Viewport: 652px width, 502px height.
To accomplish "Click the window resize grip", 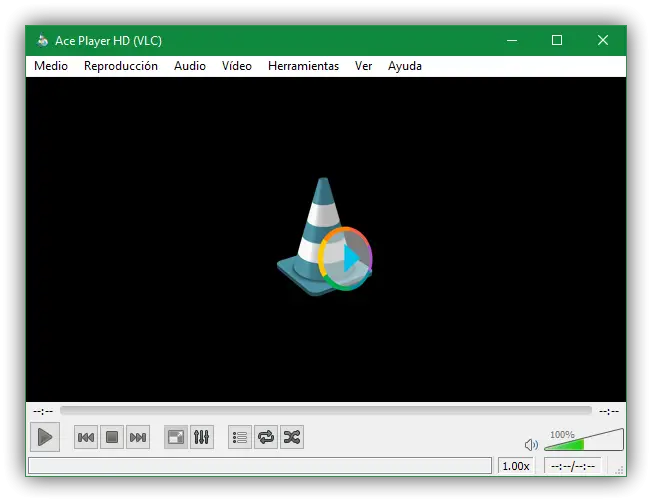I will pos(619,470).
